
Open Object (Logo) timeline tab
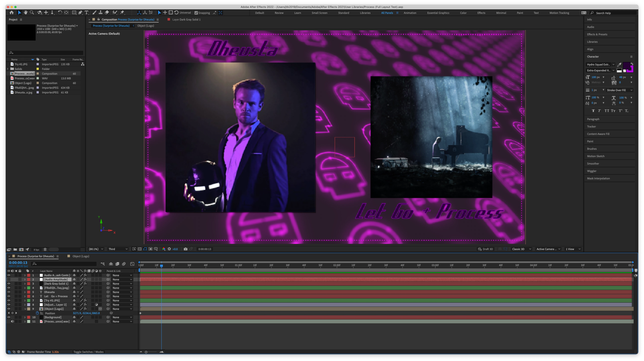click(x=81, y=256)
